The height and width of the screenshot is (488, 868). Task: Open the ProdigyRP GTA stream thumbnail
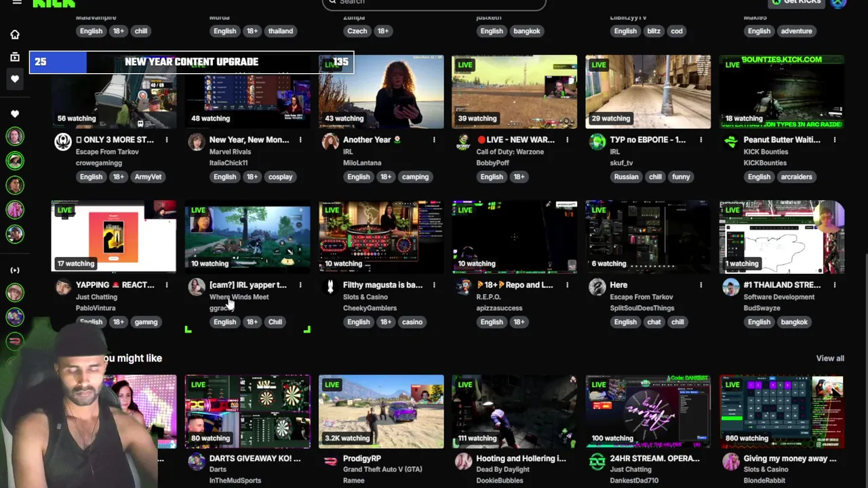[381, 411]
